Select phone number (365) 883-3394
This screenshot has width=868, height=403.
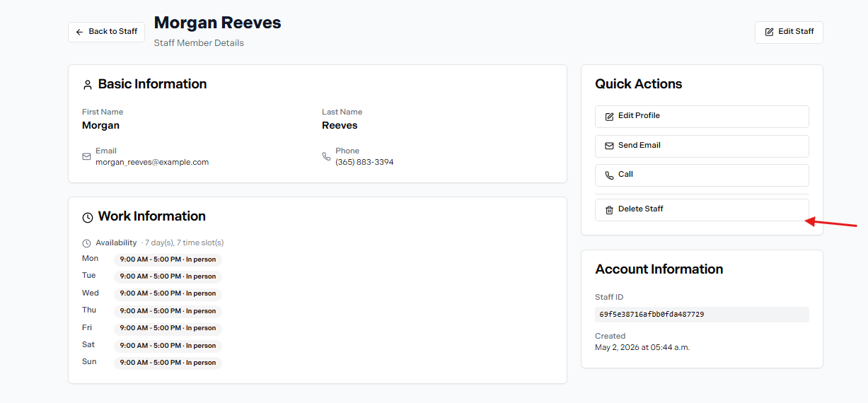tap(364, 162)
